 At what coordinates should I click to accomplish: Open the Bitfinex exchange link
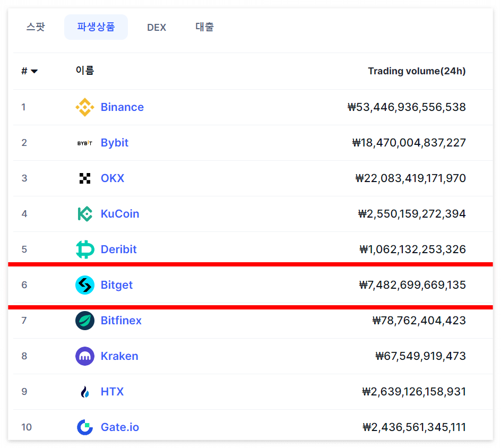tap(121, 321)
